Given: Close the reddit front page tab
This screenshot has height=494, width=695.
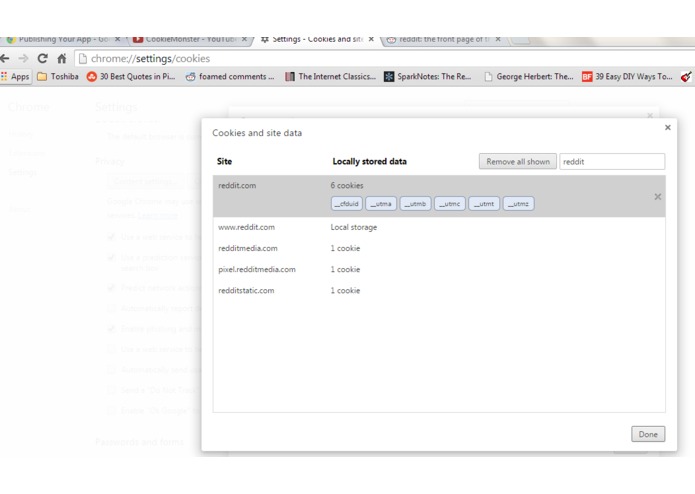Looking at the screenshot, I should [x=498, y=39].
